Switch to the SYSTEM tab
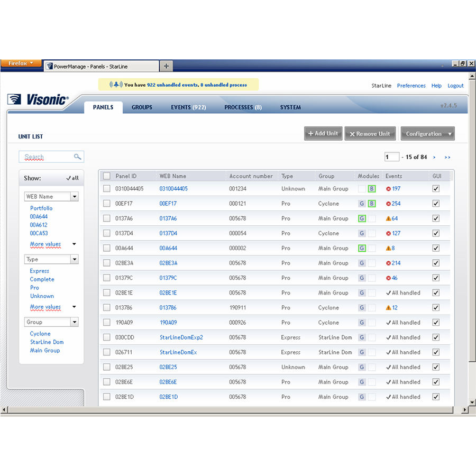The image size is (476, 476). pos(290,107)
